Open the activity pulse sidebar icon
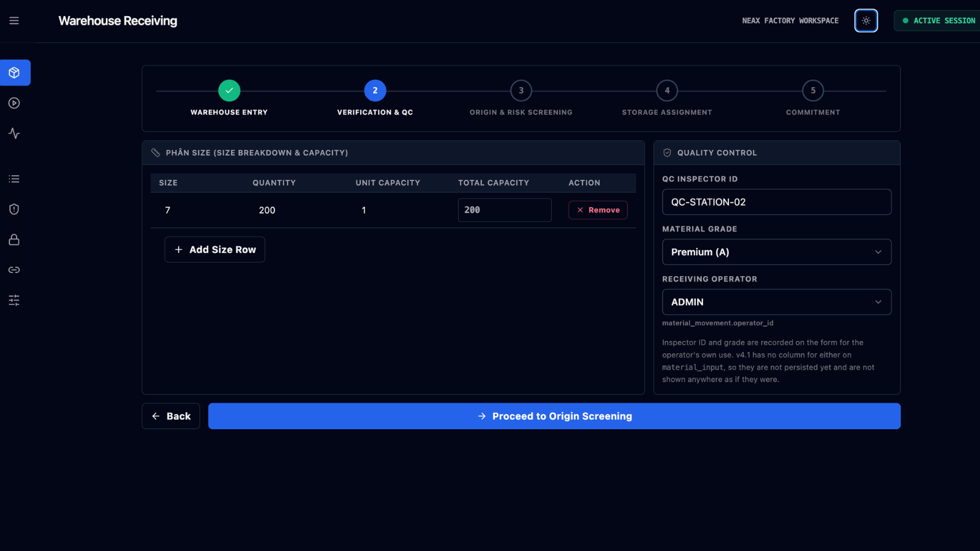 (x=14, y=133)
